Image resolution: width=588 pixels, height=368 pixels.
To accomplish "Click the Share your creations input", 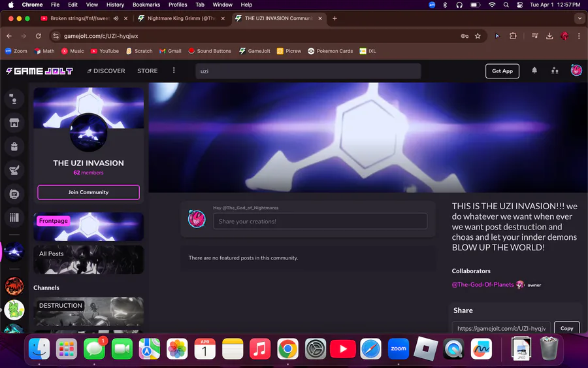I will 320,222.
